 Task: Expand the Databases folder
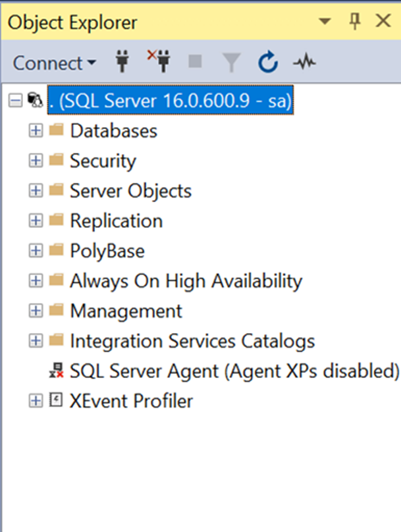[36, 130]
